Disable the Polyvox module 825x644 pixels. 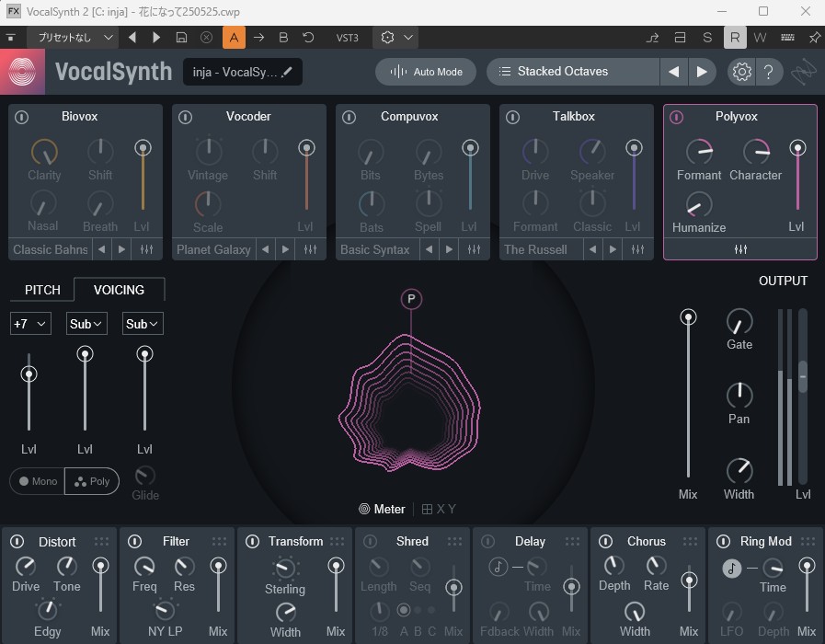(677, 117)
